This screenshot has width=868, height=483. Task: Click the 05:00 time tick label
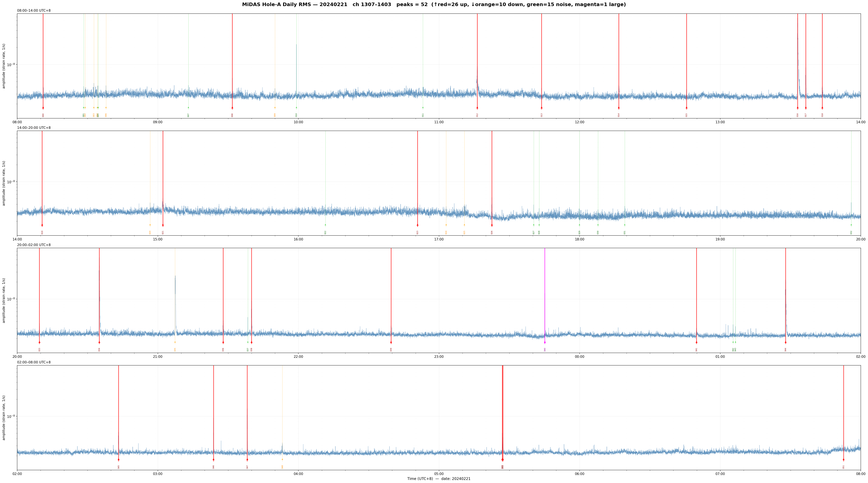point(439,474)
